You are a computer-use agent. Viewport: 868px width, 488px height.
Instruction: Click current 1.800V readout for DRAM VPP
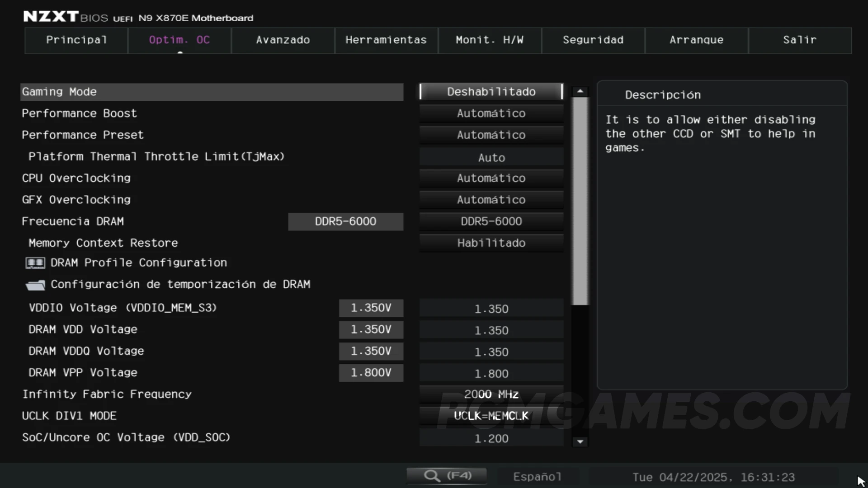click(x=371, y=373)
